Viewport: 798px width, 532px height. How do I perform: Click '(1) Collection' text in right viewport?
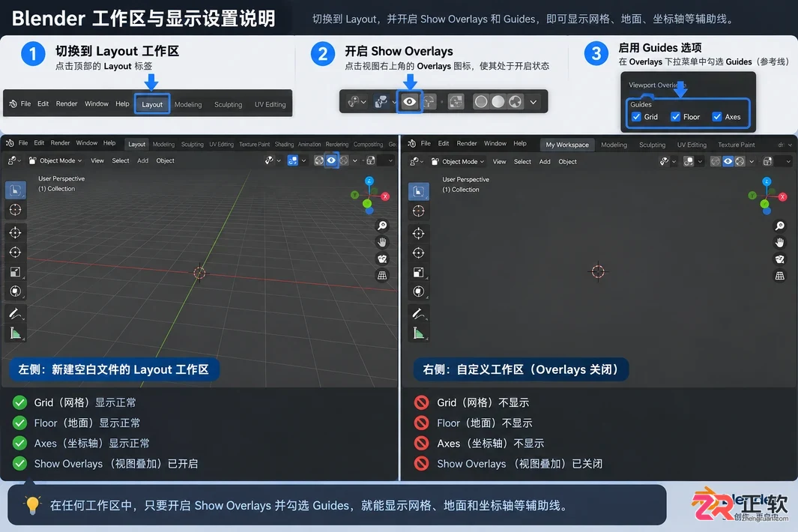pyautogui.click(x=461, y=190)
